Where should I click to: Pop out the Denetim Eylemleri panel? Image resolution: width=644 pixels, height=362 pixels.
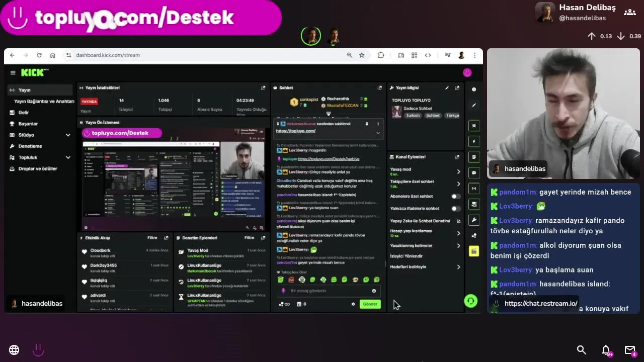[x=263, y=238]
